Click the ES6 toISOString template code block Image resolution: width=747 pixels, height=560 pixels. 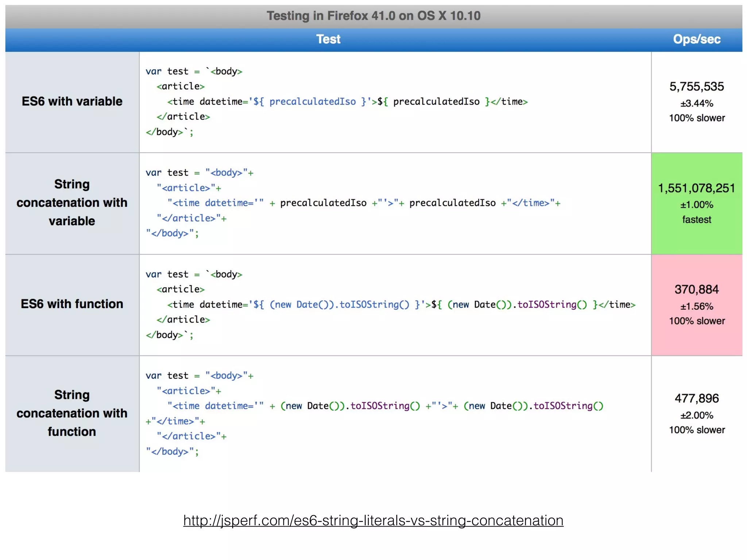click(390, 304)
